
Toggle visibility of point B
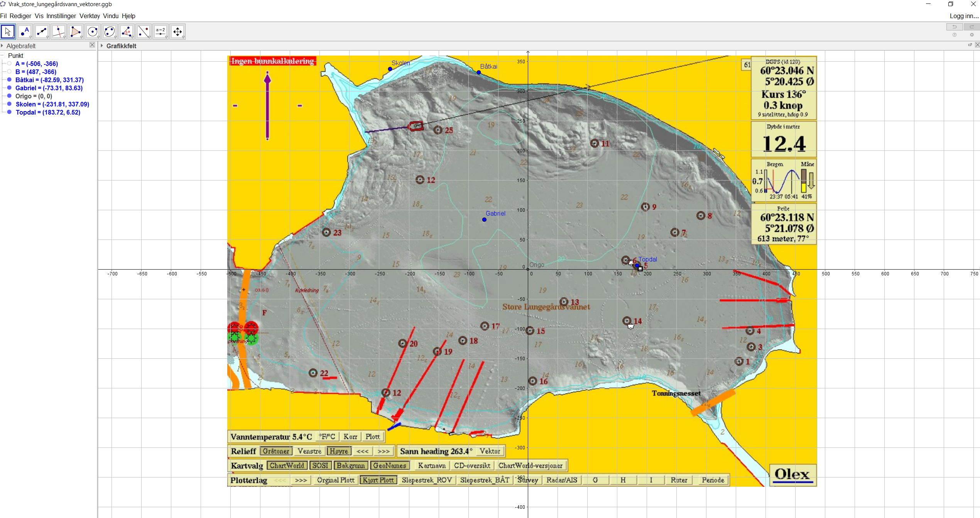(9, 72)
